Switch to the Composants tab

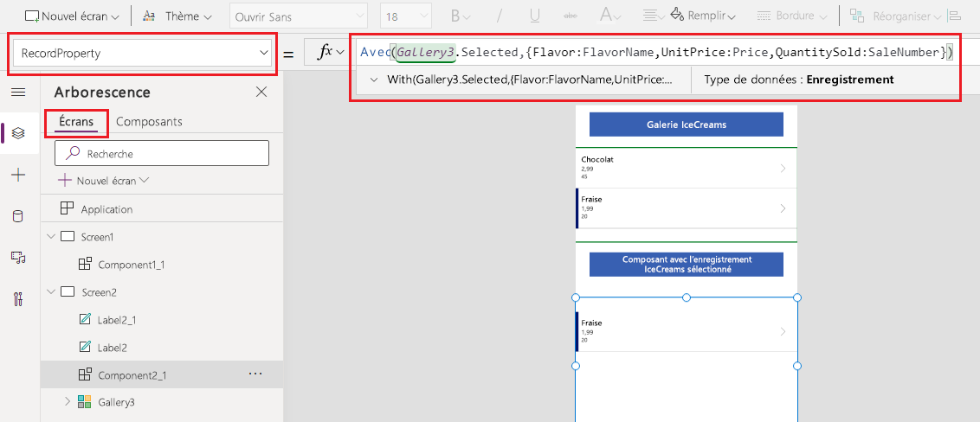150,122
